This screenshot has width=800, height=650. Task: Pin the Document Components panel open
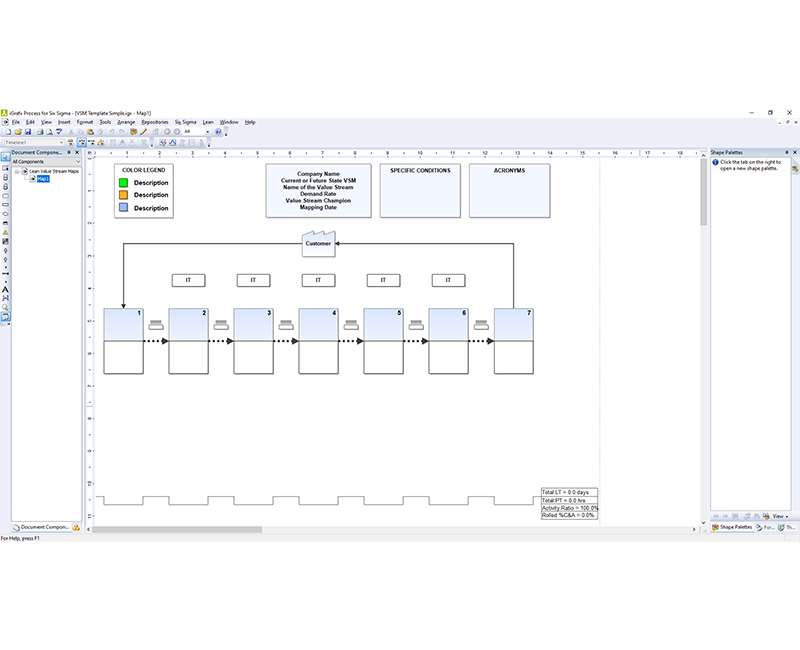pos(69,152)
